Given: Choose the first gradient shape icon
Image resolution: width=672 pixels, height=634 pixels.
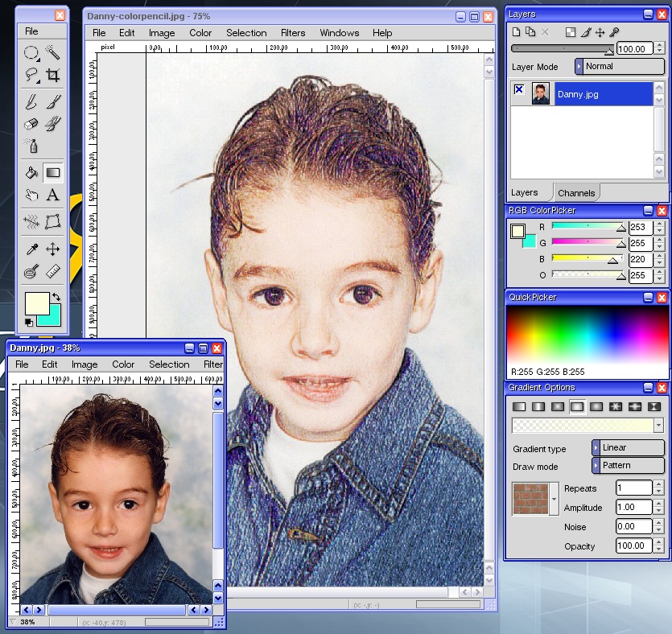Looking at the screenshot, I should click(x=519, y=406).
